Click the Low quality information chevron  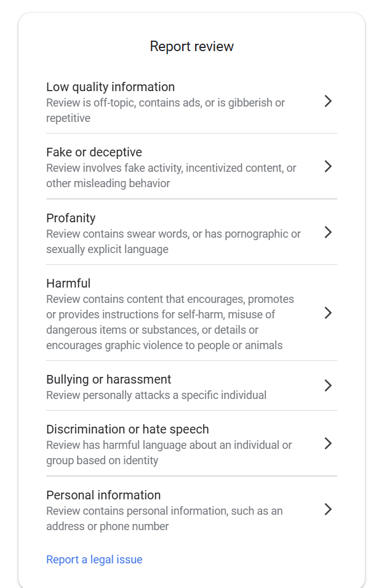[x=328, y=102]
